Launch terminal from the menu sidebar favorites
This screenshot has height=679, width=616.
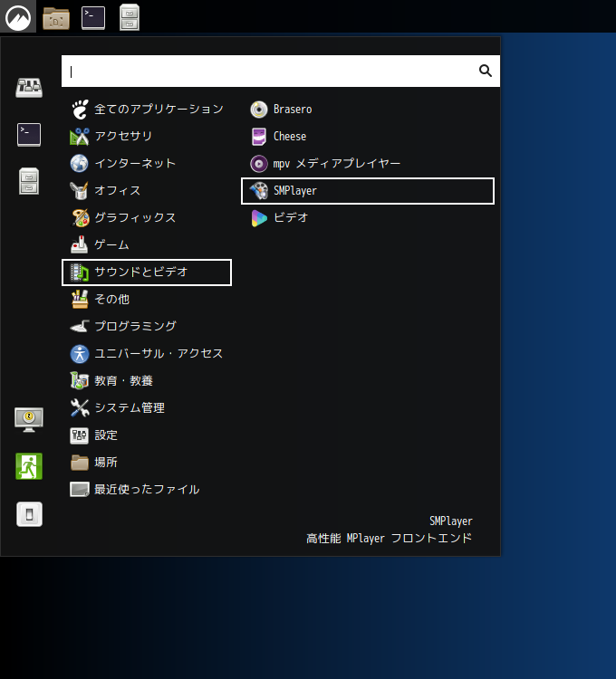coord(29,134)
